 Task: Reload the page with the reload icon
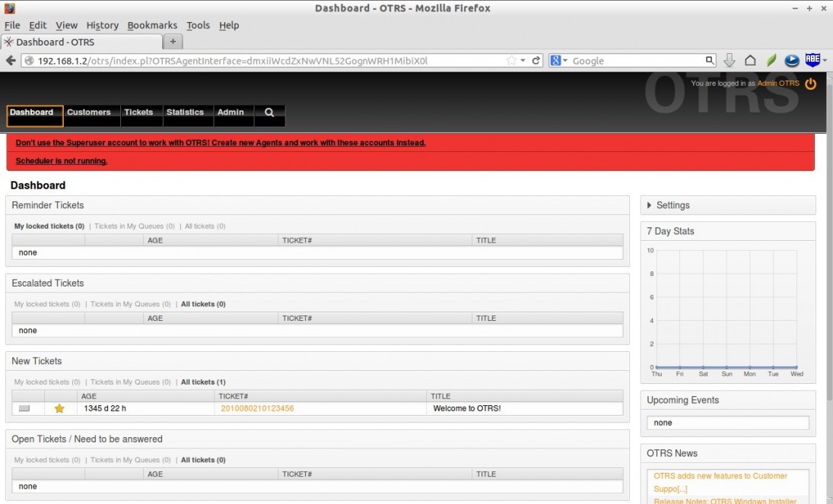click(535, 60)
